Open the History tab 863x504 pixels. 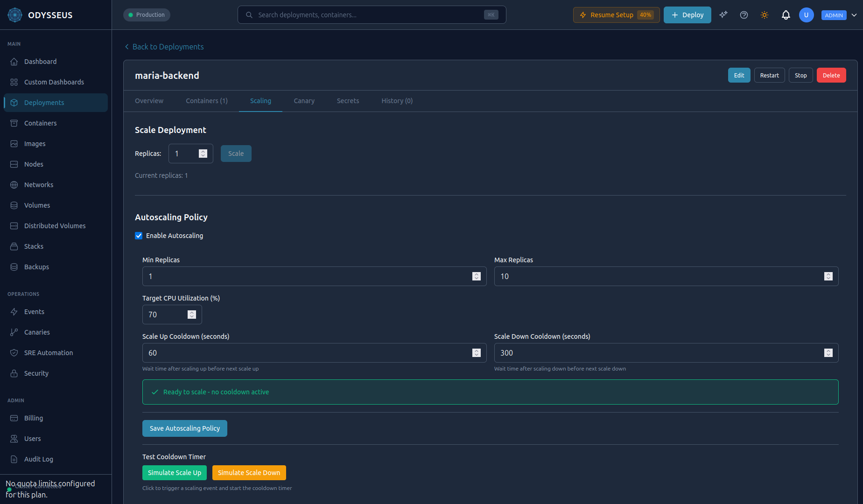pyautogui.click(x=396, y=101)
